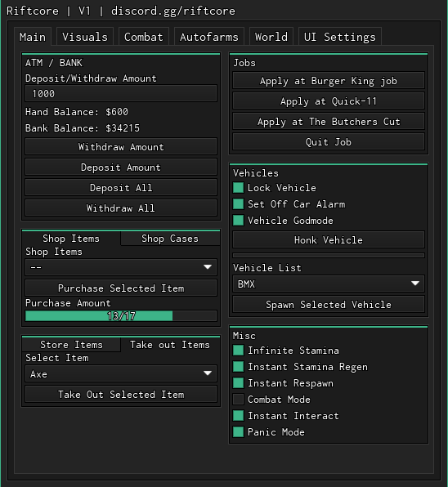Adjust the Purchase Amount slider
The height and width of the screenshot is (487, 448).
coord(121,316)
